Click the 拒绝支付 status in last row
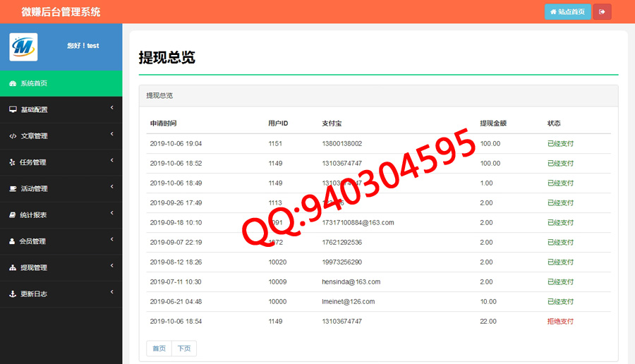The width and height of the screenshot is (635, 364). (x=560, y=322)
